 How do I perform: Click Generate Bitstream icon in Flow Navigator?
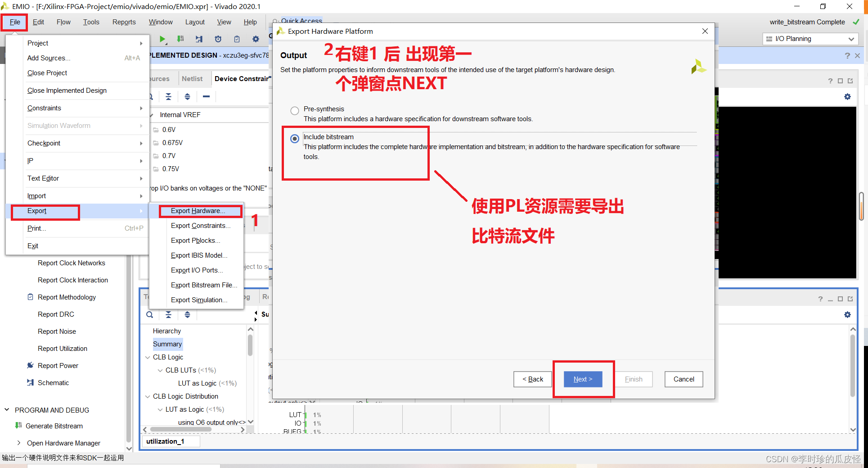[18, 425]
